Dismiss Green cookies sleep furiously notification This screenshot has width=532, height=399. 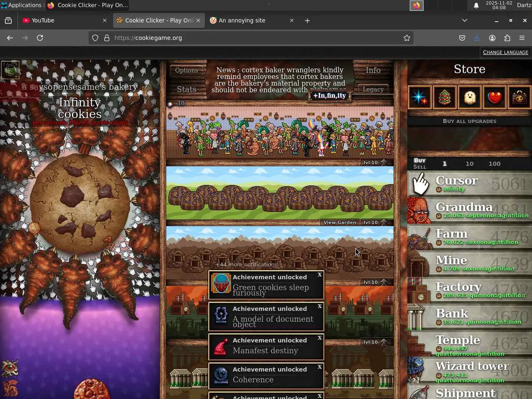point(320,275)
